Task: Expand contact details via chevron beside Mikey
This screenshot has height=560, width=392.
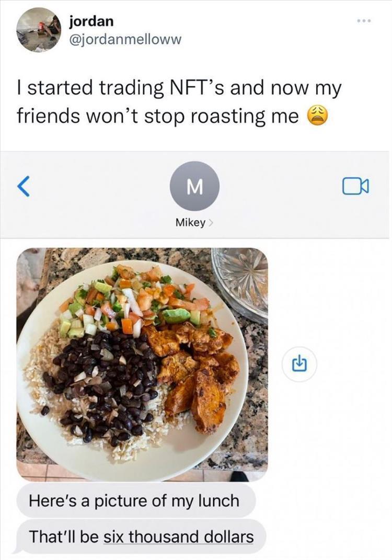Action: (x=211, y=223)
